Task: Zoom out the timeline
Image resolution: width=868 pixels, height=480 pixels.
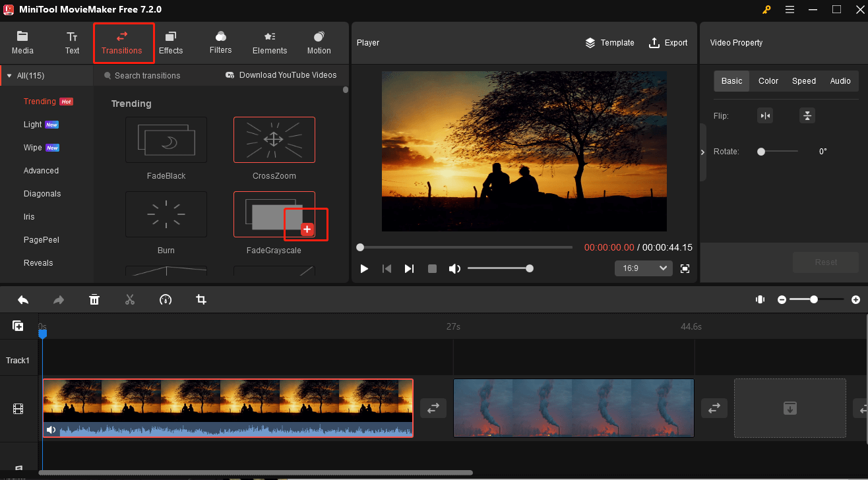Action: point(782,299)
